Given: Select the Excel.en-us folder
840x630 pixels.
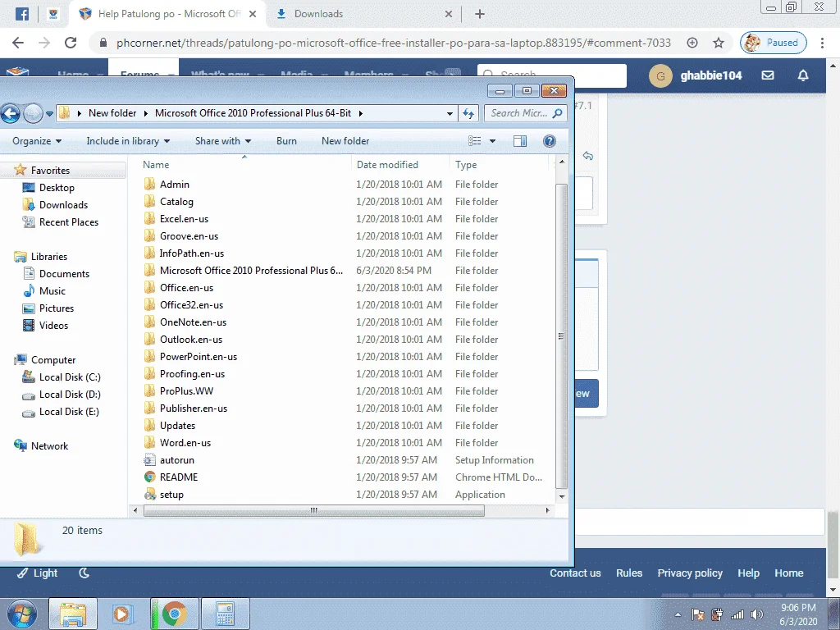Looking at the screenshot, I should pos(184,218).
